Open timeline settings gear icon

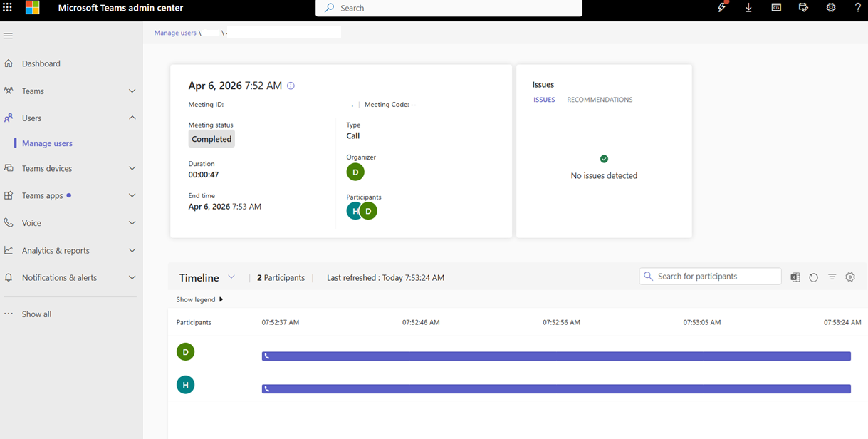(x=850, y=277)
